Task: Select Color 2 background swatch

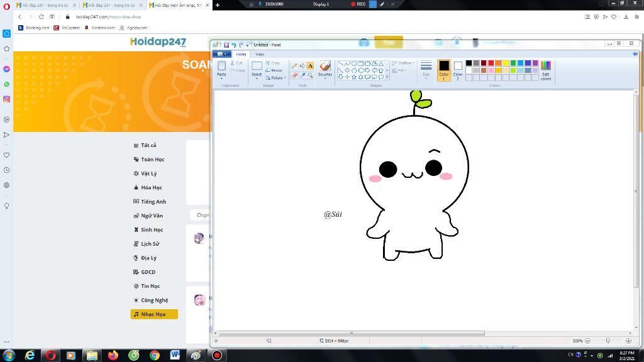Action: pos(458,70)
